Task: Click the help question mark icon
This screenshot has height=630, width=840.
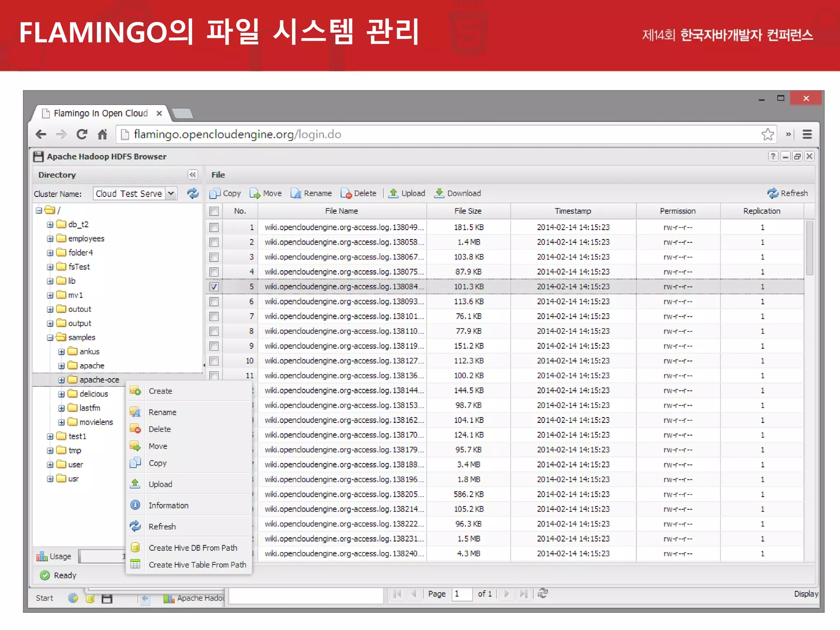Action: [773, 156]
